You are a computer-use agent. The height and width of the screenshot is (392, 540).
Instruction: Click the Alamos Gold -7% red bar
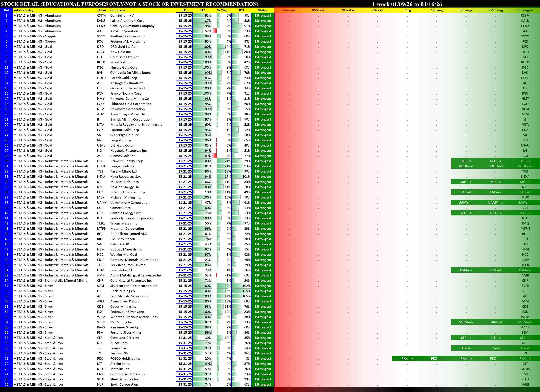tap(214, 156)
